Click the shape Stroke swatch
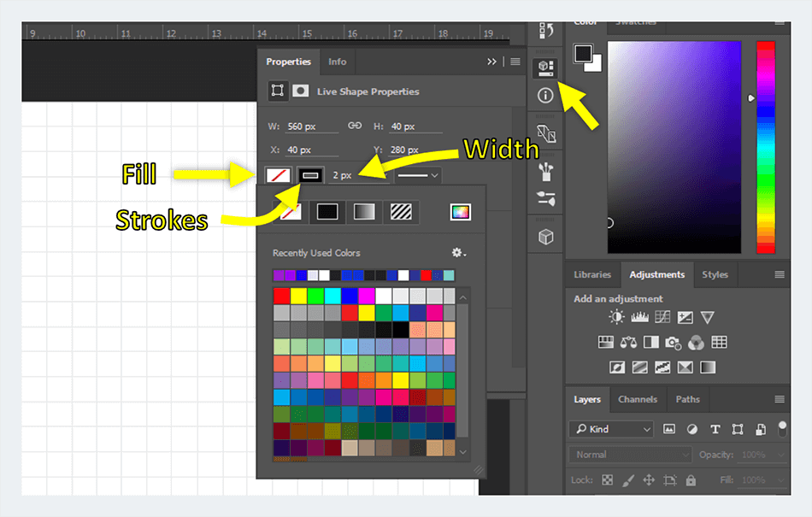812x517 pixels. 310,175
